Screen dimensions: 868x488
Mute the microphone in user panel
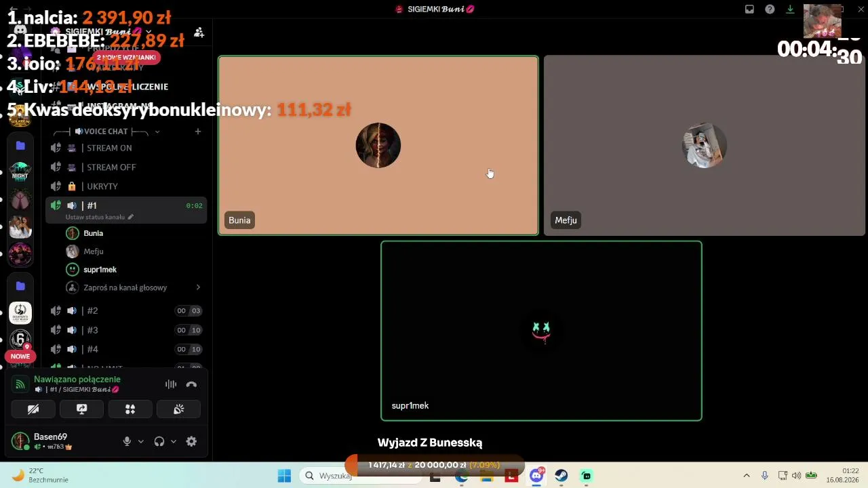pyautogui.click(x=127, y=441)
